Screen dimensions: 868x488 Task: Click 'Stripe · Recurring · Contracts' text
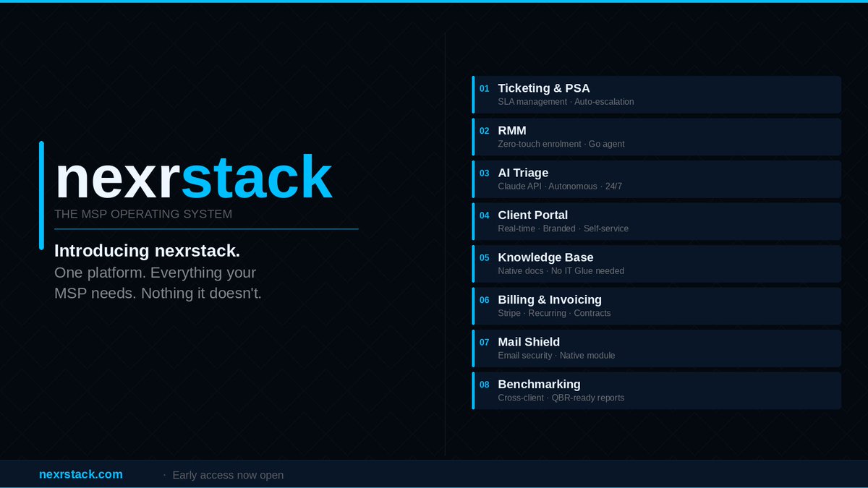554,313
